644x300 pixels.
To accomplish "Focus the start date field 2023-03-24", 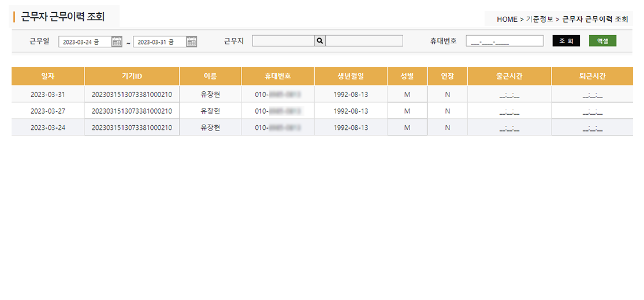I will pyautogui.click(x=84, y=42).
